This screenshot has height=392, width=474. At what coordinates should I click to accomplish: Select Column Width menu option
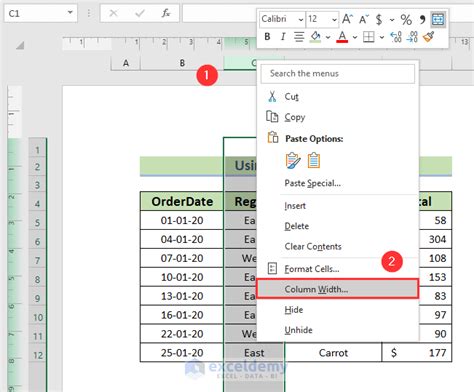coord(337,289)
